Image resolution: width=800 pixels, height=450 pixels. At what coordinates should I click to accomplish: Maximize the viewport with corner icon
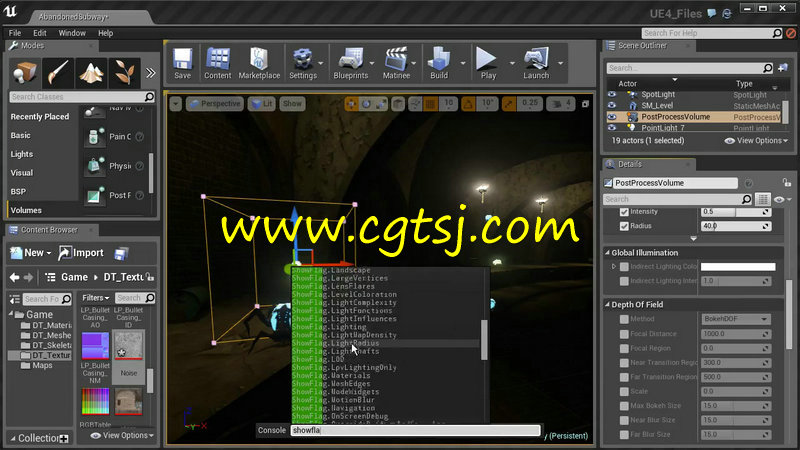click(x=586, y=104)
